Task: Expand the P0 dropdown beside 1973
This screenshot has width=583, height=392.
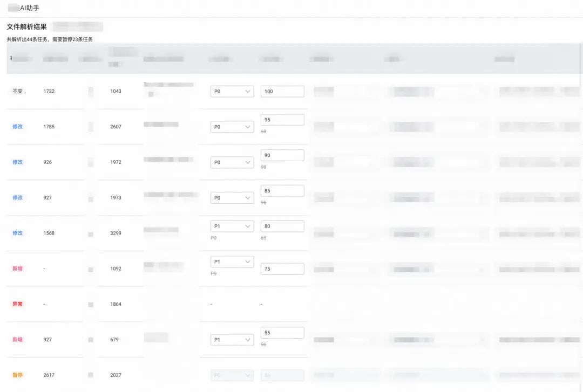Action: [232, 198]
